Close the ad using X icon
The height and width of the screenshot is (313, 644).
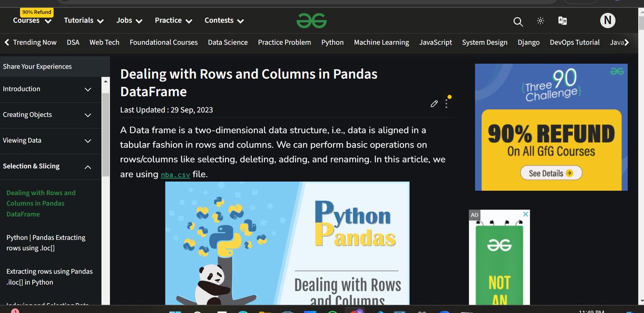526,214
